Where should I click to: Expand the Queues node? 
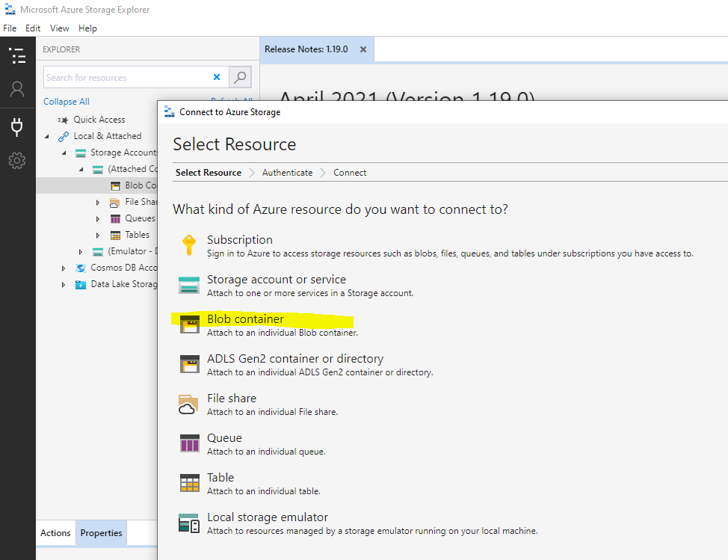pos(97,219)
